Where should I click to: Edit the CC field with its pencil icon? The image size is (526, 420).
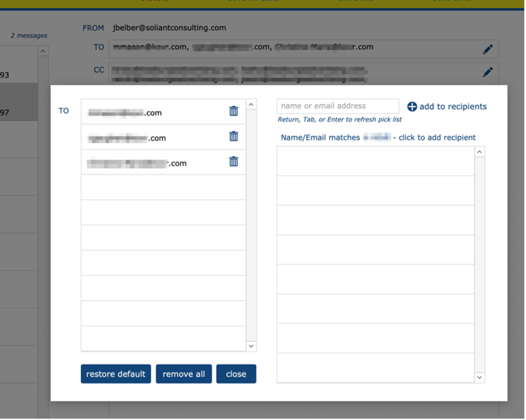tap(488, 72)
